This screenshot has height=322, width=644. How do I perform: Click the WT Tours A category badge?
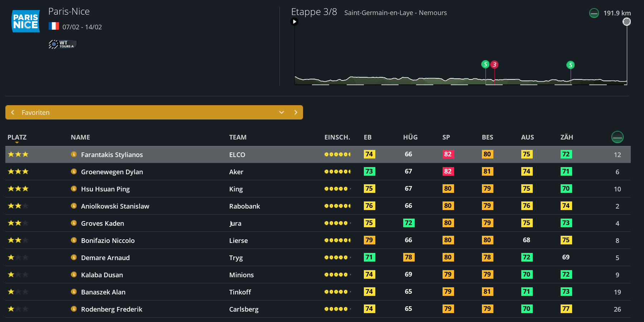tap(63, 44)
